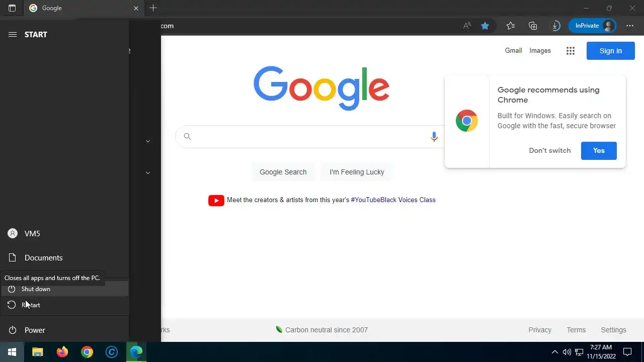Open a new tab with plus button
This screenshot has height=362, width=644.
(153, 8)
